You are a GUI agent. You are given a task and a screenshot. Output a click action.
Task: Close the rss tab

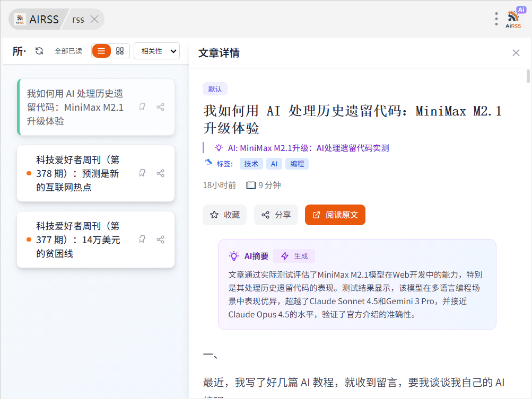click(x=94, y=19)
